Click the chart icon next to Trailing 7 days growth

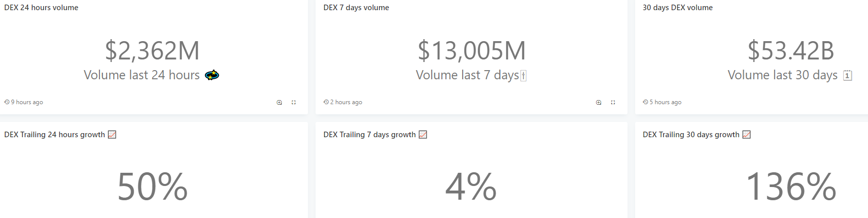[423, 135]
